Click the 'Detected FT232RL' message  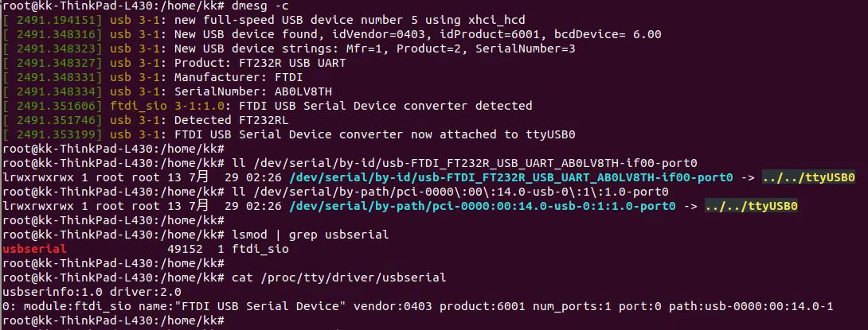click(x=232, y=120)
